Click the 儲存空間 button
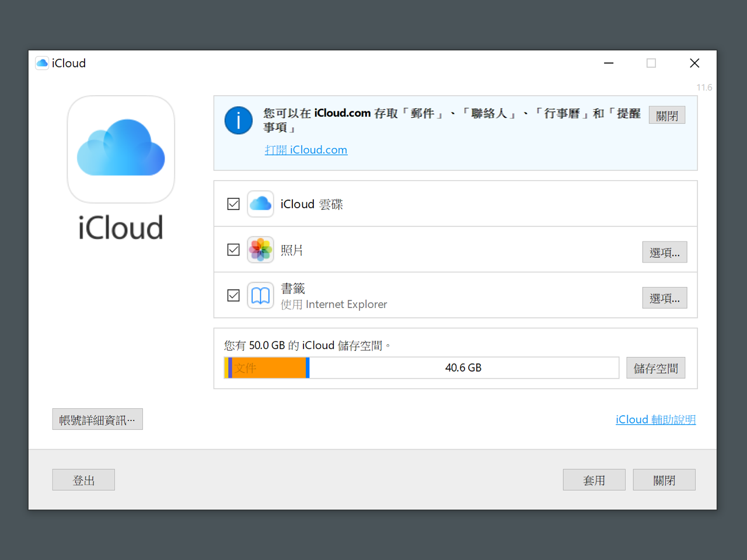 [x=656, y=368]
